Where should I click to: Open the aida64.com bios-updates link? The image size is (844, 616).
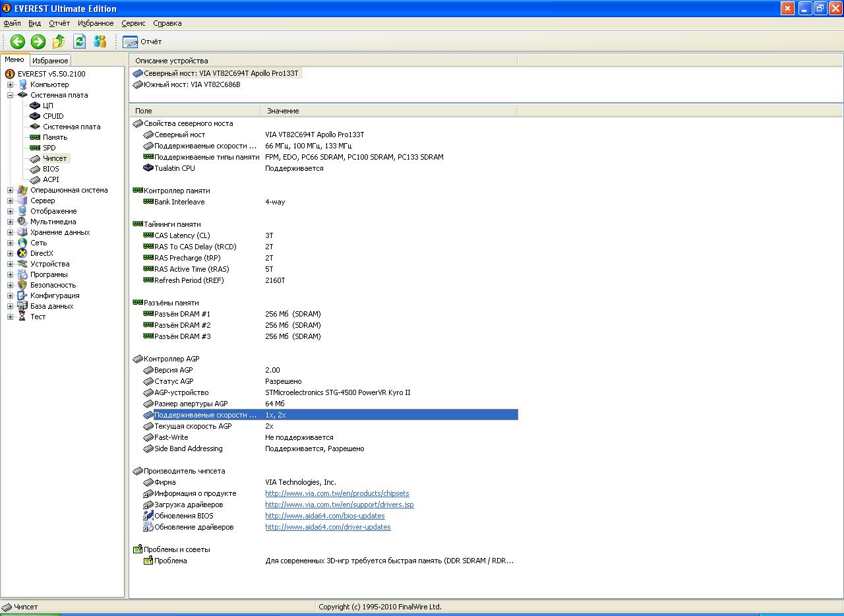coord(325,516)
